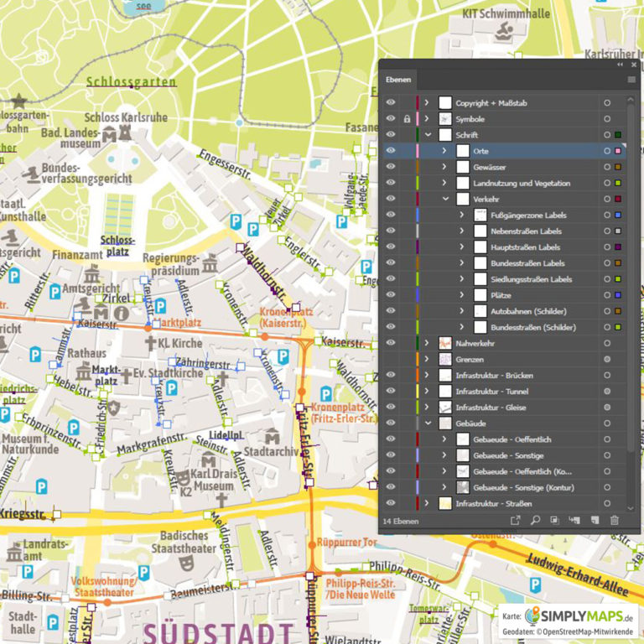This screenshot has height=644, width=644.
Task: Select the Bundesstraßen (Schilder) layer name
Action: tap(533, 327)
